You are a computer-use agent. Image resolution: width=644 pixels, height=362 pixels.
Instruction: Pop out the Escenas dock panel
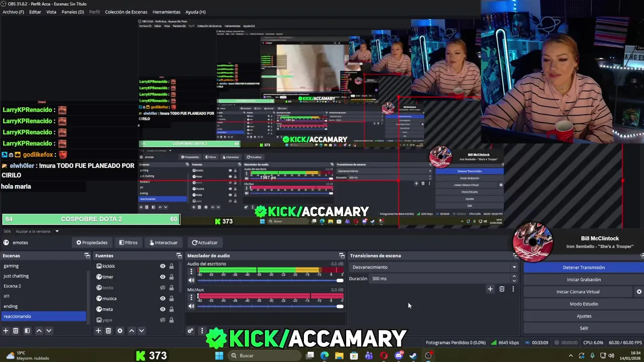point(87,256)
